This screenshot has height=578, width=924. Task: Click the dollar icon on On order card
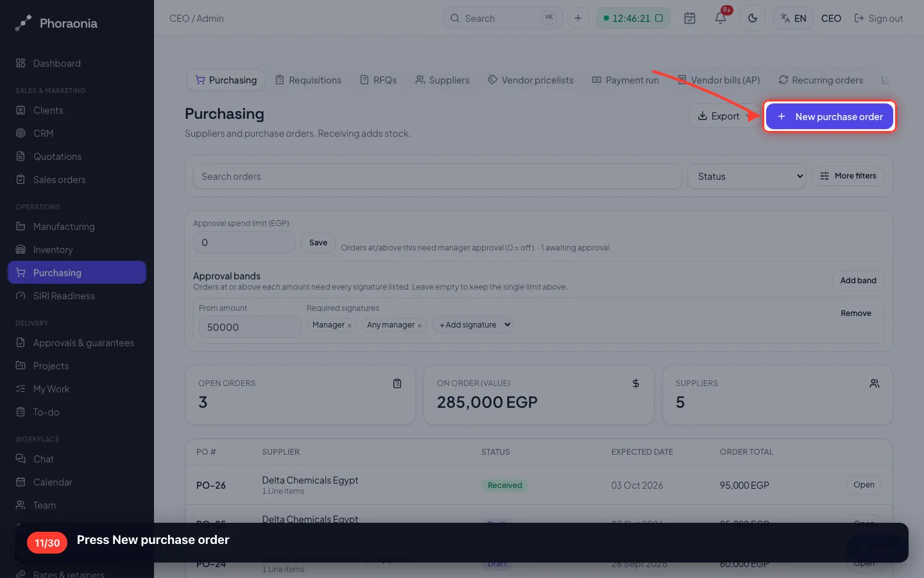[636, 383]
